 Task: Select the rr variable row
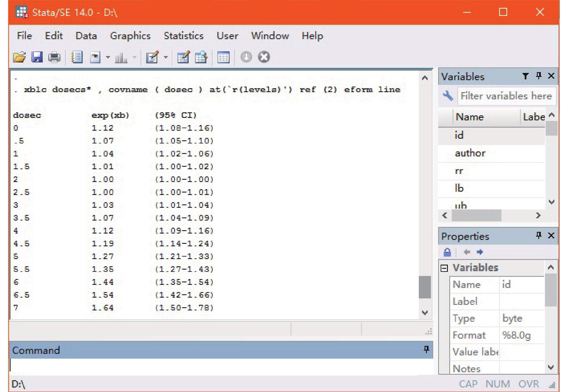click(491, 171)
